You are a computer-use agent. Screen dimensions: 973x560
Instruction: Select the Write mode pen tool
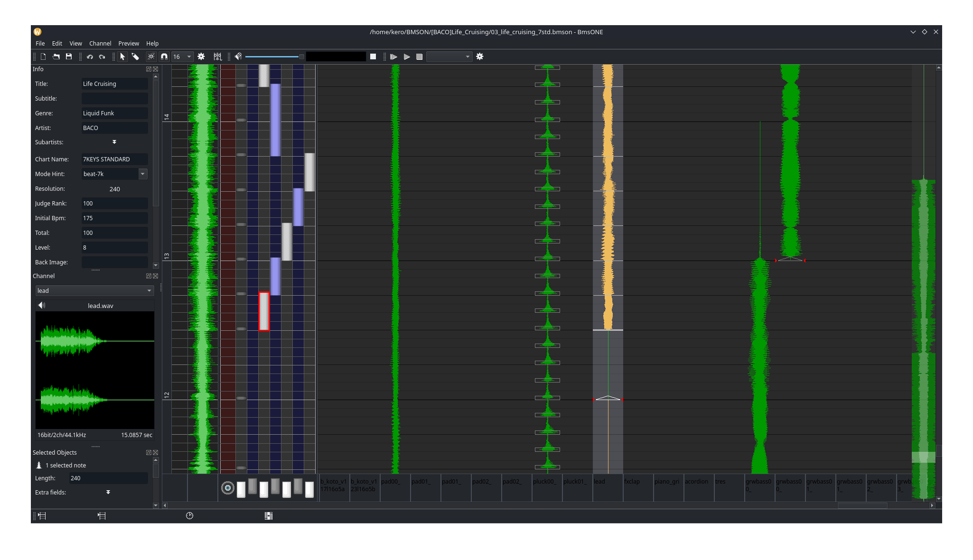136,56
